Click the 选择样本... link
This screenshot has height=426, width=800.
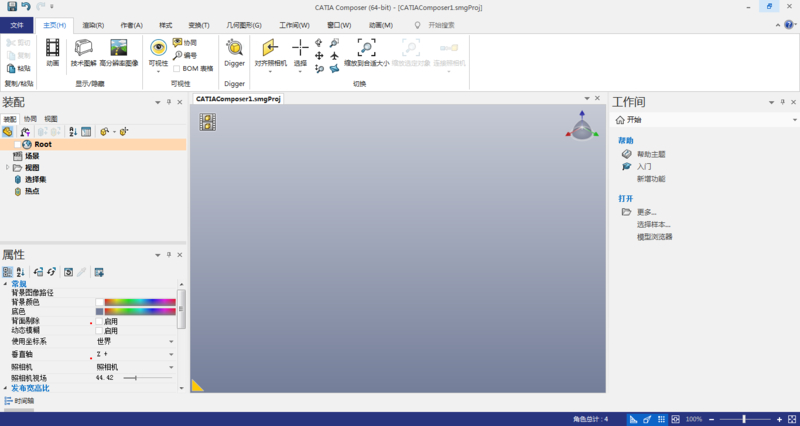click(x=654, y=224)
